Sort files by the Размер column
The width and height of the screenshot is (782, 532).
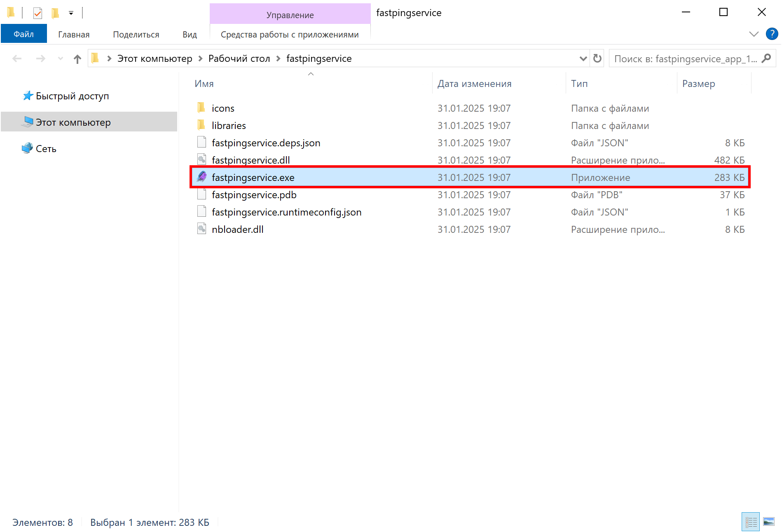(698, 84)
